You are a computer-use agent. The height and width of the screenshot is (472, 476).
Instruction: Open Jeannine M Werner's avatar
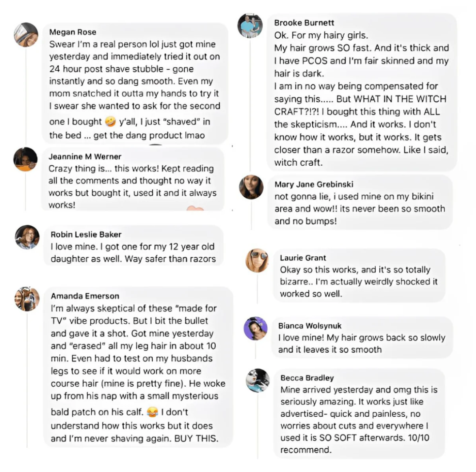point(26,159)
